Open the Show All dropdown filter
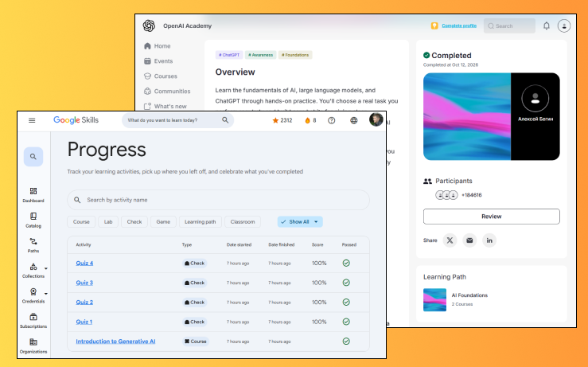The width and height of the screenshot is (588, 367). click(x=300, y=222)
